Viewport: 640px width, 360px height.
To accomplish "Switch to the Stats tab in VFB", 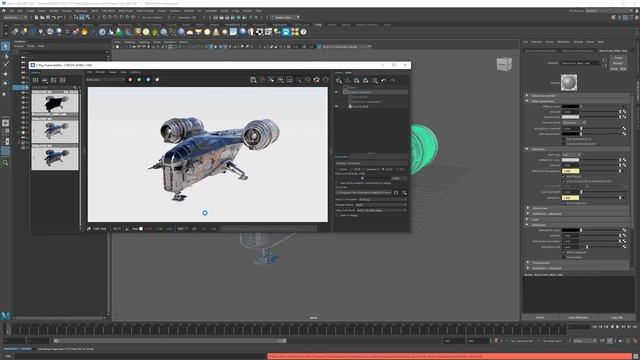I will point(348,73).
